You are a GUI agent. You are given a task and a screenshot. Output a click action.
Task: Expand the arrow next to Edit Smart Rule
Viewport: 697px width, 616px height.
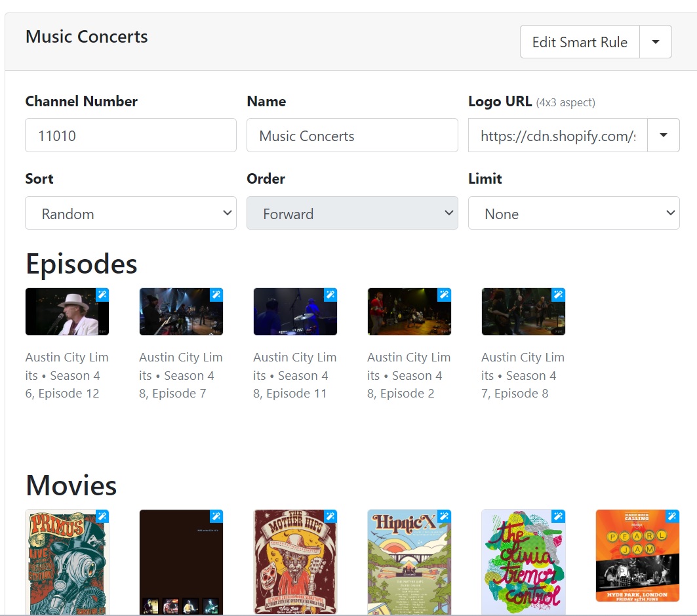(x=656, y=42)
